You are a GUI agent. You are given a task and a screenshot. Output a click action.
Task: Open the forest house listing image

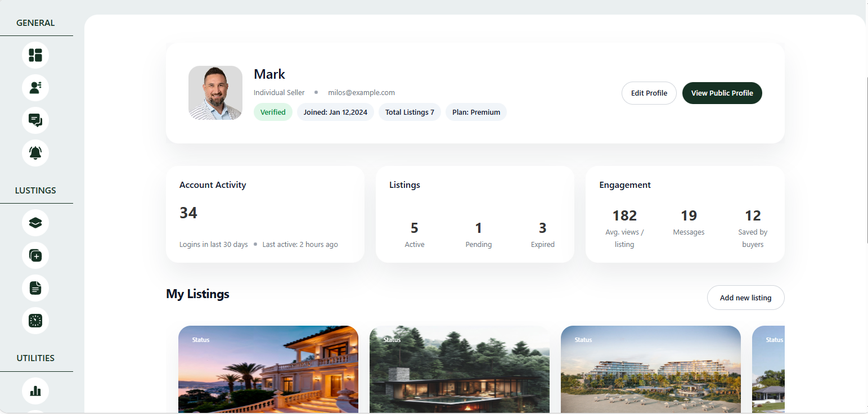[x=460, y=370]
